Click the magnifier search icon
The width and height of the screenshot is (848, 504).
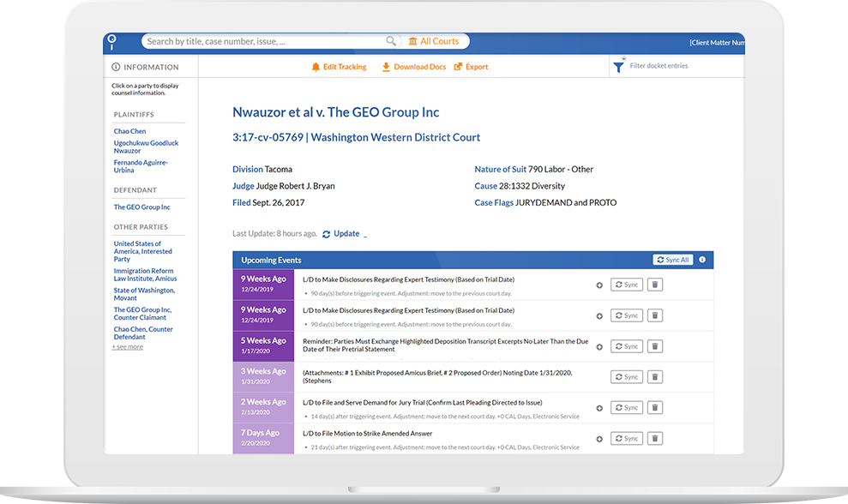pos(391,41)
